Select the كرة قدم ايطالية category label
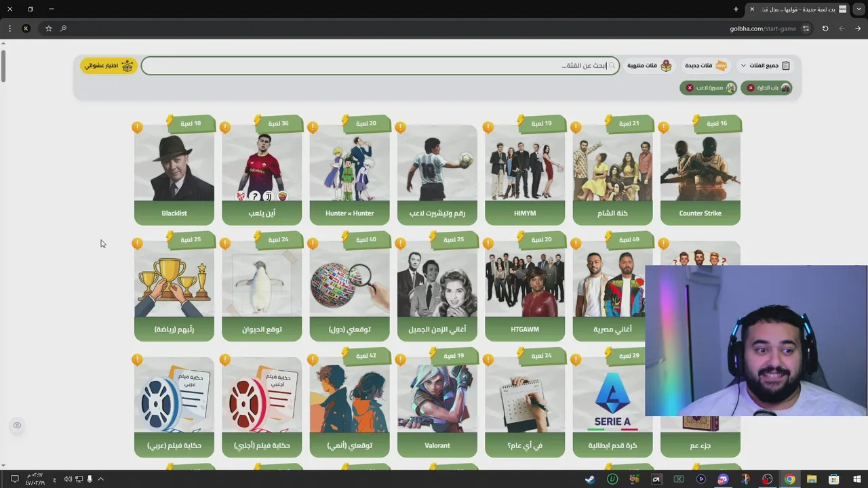Viewport: 868px width, 488px height. [612, 445]
